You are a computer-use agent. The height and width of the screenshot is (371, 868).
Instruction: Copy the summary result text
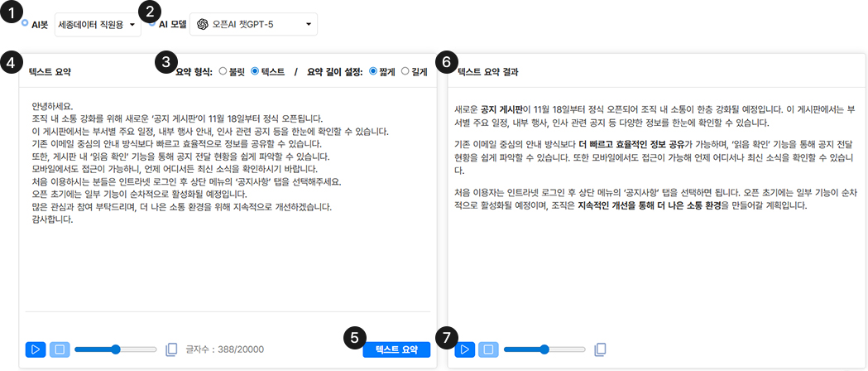coord(601,349)
